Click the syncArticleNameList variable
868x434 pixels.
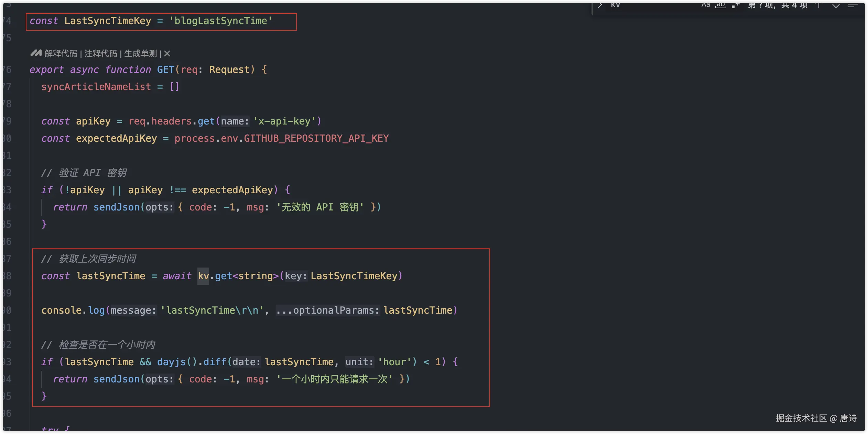[96, 87]
